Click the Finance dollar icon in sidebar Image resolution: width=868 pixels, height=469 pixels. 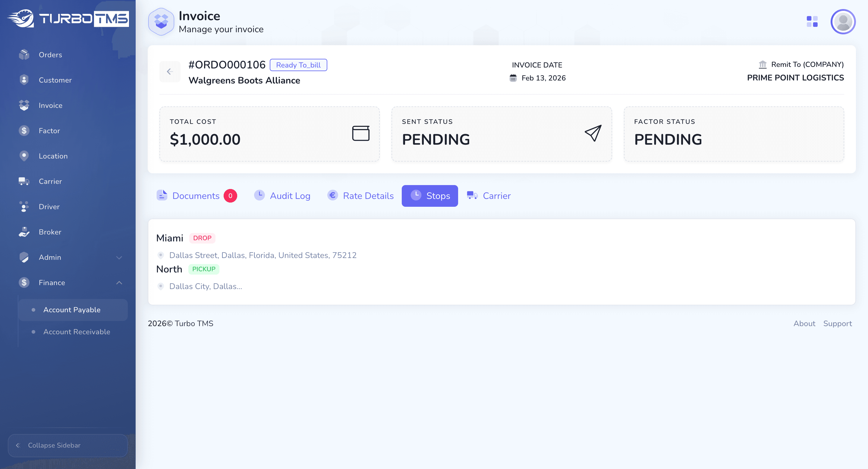coord(24,282)
